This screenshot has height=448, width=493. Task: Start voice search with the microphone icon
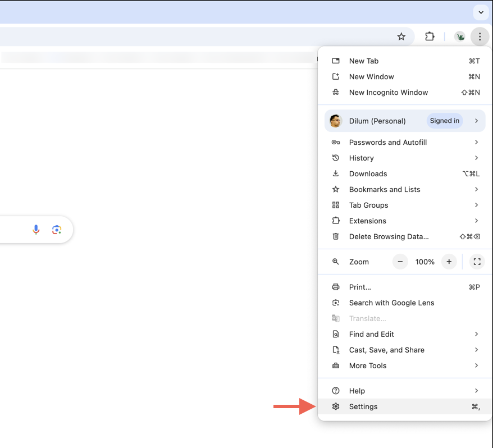36,230
